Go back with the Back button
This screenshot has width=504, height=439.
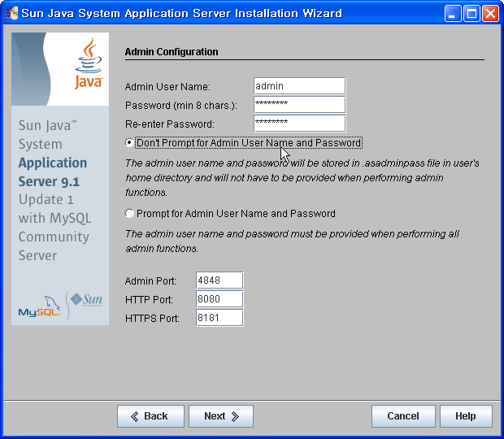pyautogui.click(x=150, y=416)
